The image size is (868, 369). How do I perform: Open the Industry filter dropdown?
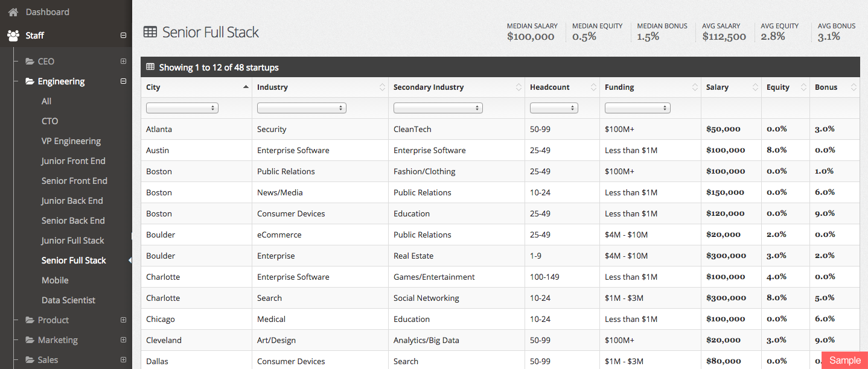(x=301, y=108)
